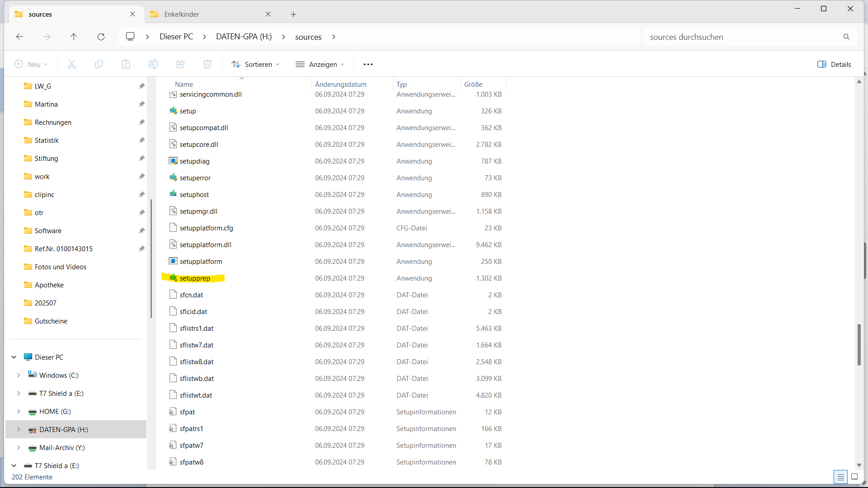The height and width of the screenshot is (488, 868).
Task: Click scroll down arrow of file list
Action: pyautogui.click(x=859, y=465)
